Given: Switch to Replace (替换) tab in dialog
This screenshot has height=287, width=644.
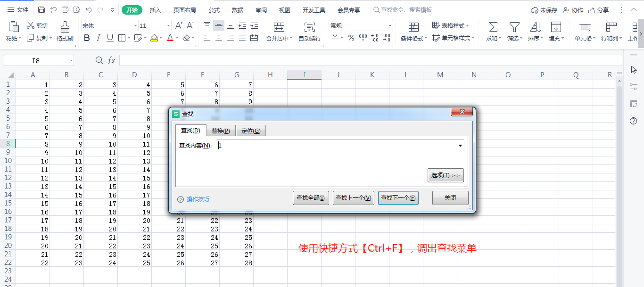Looking at the screenshot, I should tap(221, 131).
